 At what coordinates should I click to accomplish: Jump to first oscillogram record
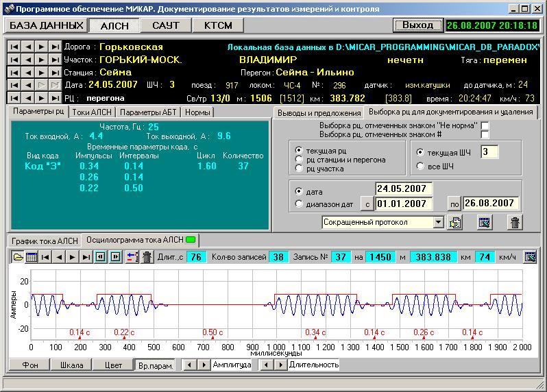coord(45,257)
